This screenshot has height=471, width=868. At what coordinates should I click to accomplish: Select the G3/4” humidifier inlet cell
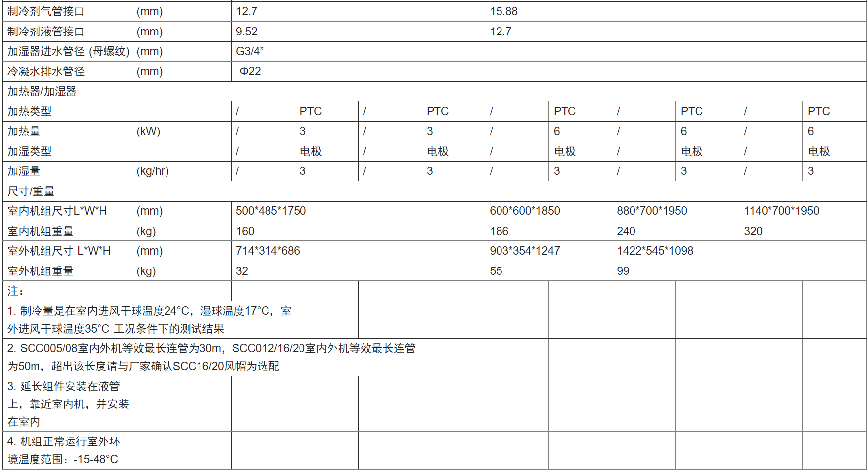coord(250,51)
